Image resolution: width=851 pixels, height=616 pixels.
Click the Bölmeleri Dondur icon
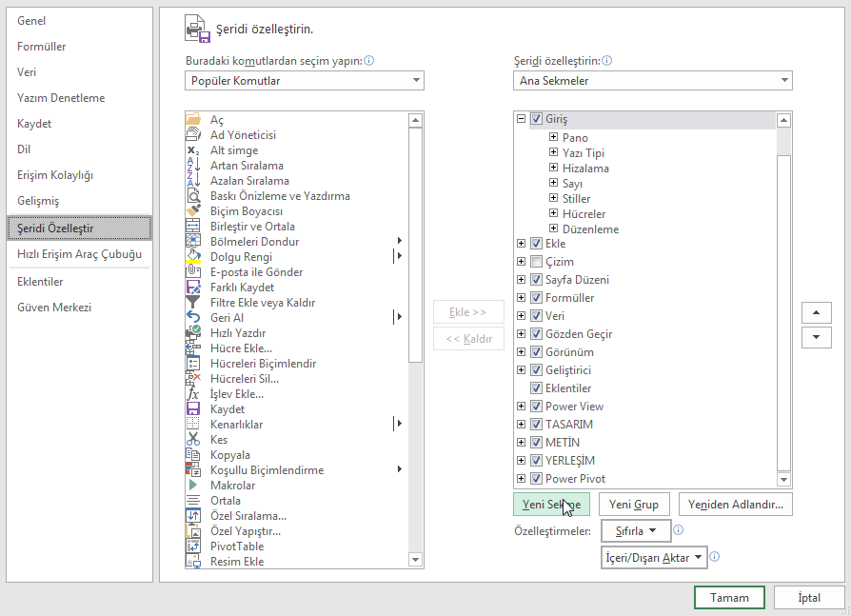[193, 241]
